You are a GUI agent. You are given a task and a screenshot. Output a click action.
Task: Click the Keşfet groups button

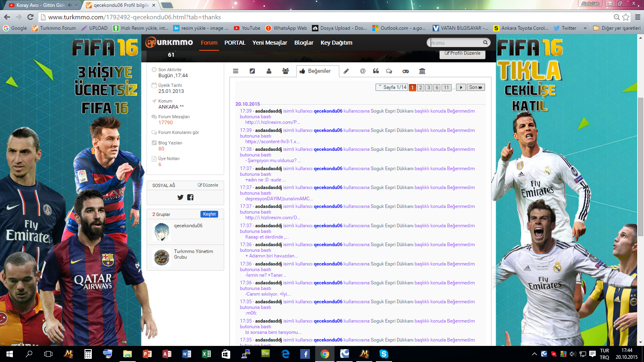click(209, 214)
